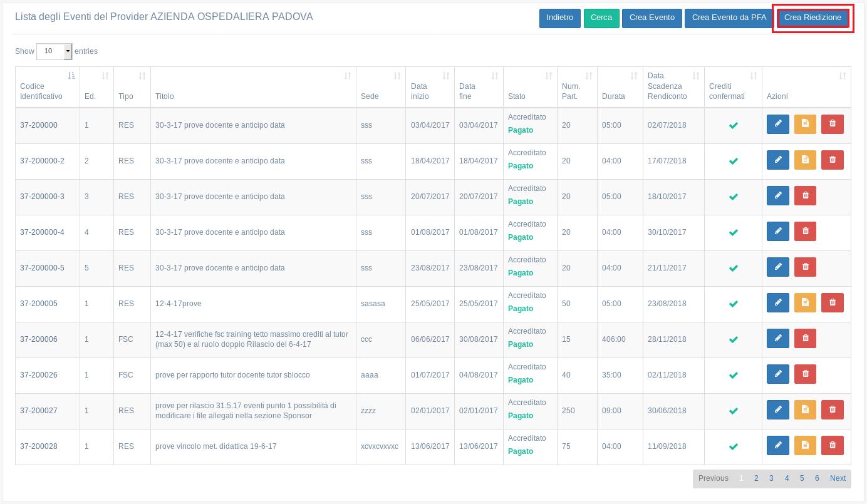Jump to pagination page 2
Image resolution: width=867 pixels, height=504 pixels.
(x=756, y=478)
